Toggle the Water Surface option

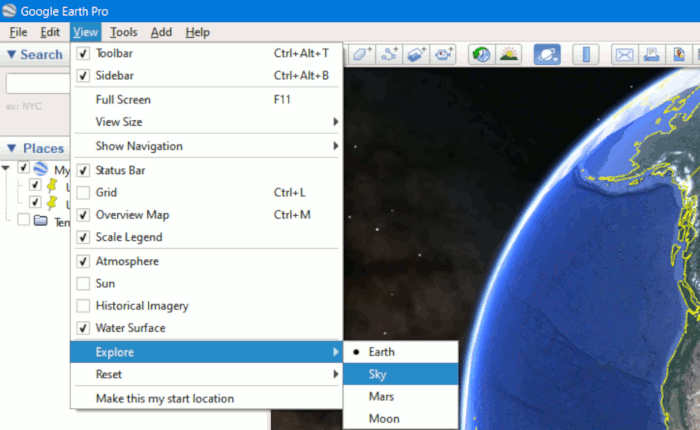pos(83,328)
